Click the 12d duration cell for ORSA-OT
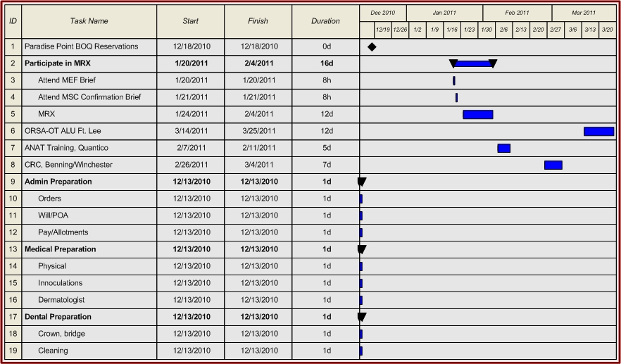This screenshot has width=621, height=364. pyautogui.click(x=325, y=131)
